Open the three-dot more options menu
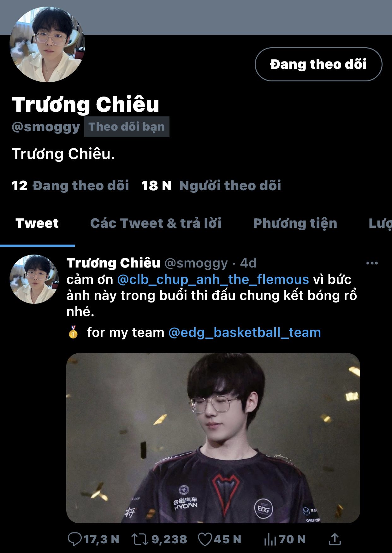 (x=372, y=263)
